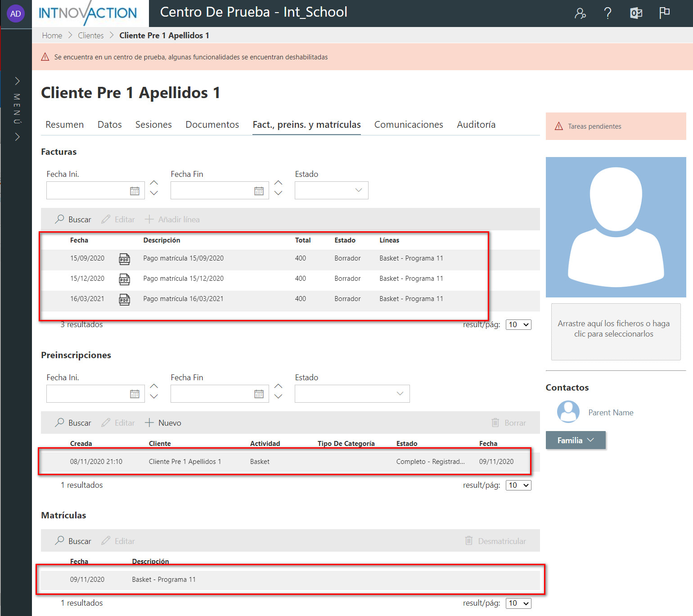Open contact Parent Name
This screenshot has height=616, width=693.
click(611, 413)
